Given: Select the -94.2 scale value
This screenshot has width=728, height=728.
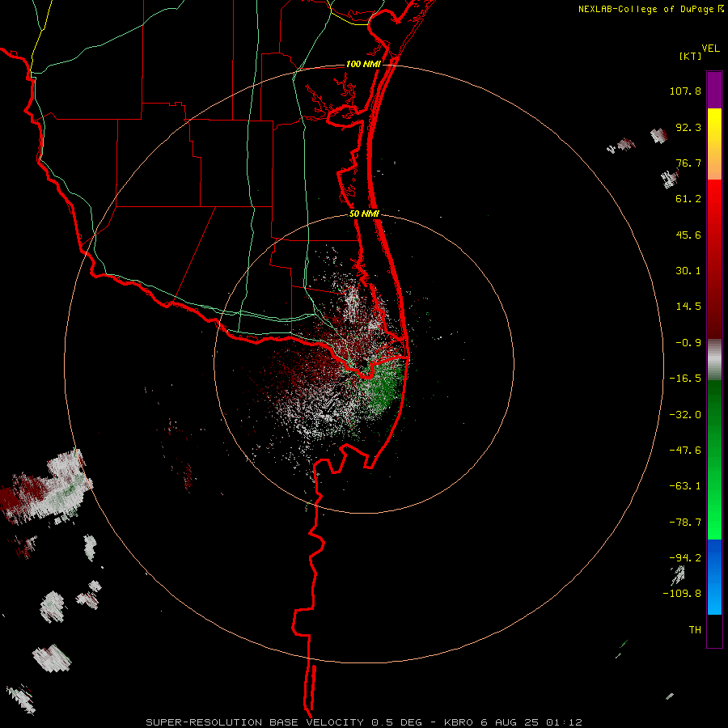Looking at the screenshot, I should click(685, 558).
